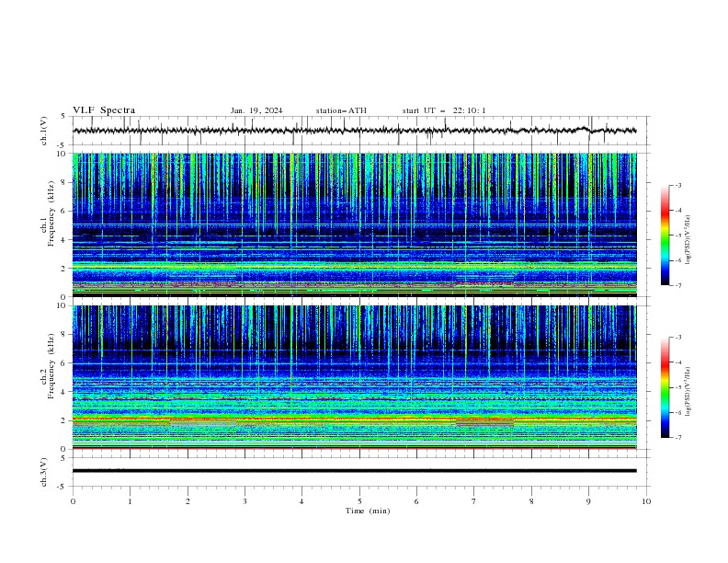Click the time axis tick label '0'
Image resolution: width=728 pixels, height=563 pixels.
tap(73, 501)
